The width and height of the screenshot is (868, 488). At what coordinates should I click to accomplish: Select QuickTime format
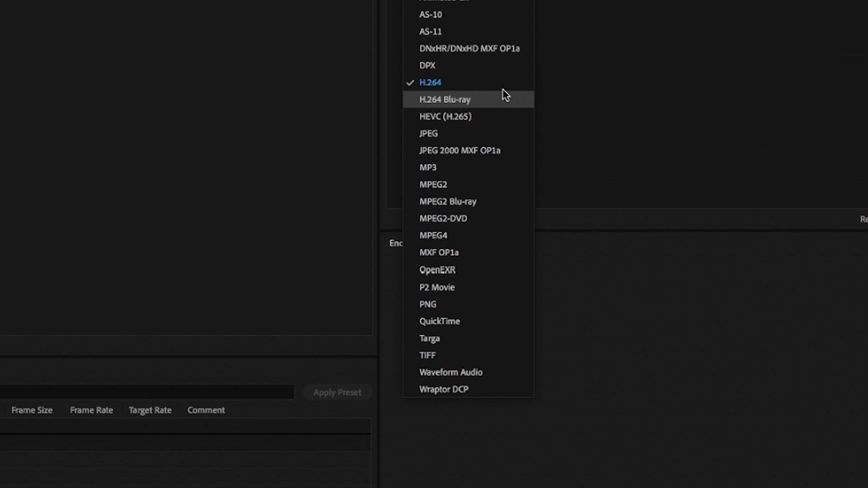coord(468,321)
